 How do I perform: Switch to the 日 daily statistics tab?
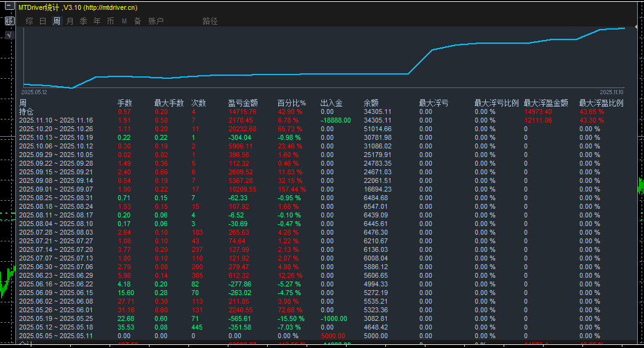tap(42, 22)
